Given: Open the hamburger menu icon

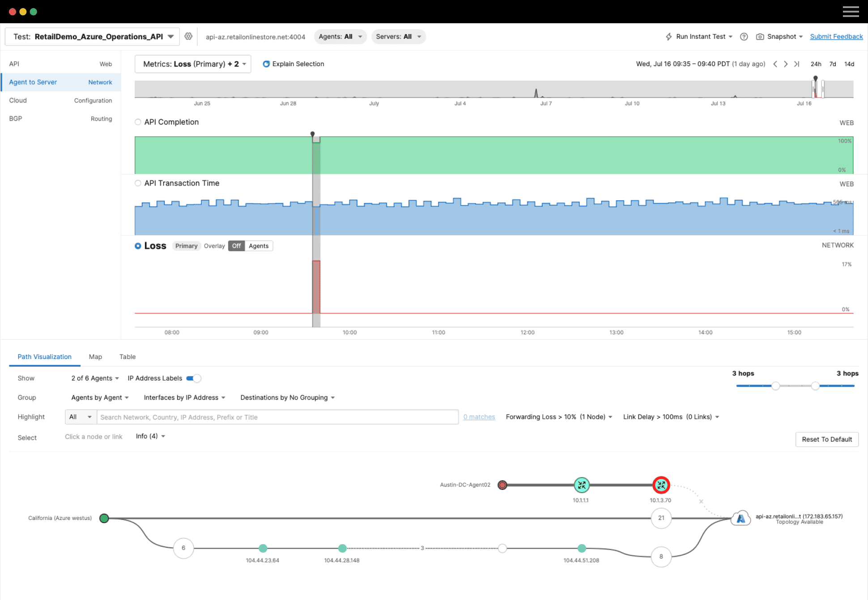Looking at the screenshot, I should pyautogui.click(x=851, y=12).
